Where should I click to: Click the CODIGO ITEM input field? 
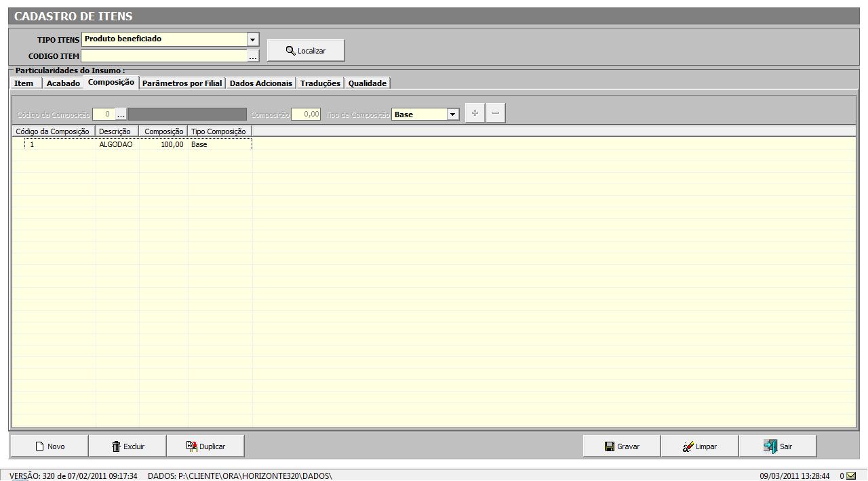point(163,56)
